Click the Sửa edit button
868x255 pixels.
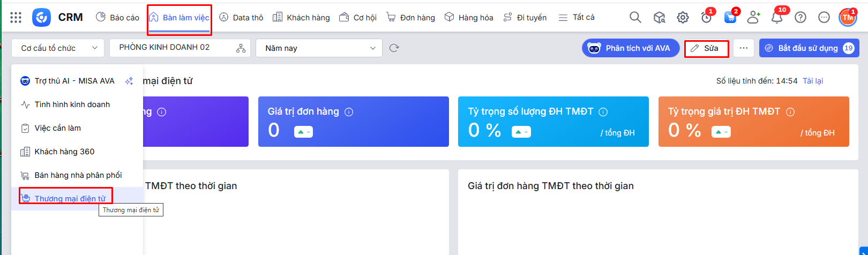[706, 48]
